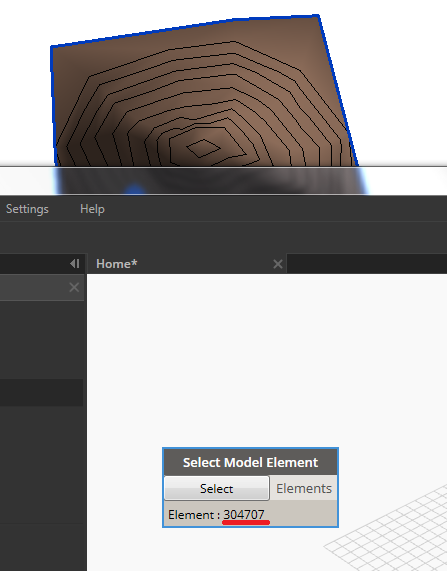447x571 pixels.
Task: Click the Element : label in the node
Action: [194, 515]
